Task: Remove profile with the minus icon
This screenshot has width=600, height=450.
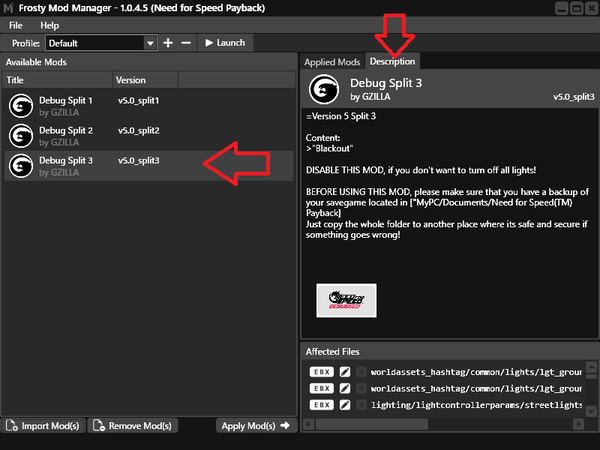Action: [x=186, y=43]
